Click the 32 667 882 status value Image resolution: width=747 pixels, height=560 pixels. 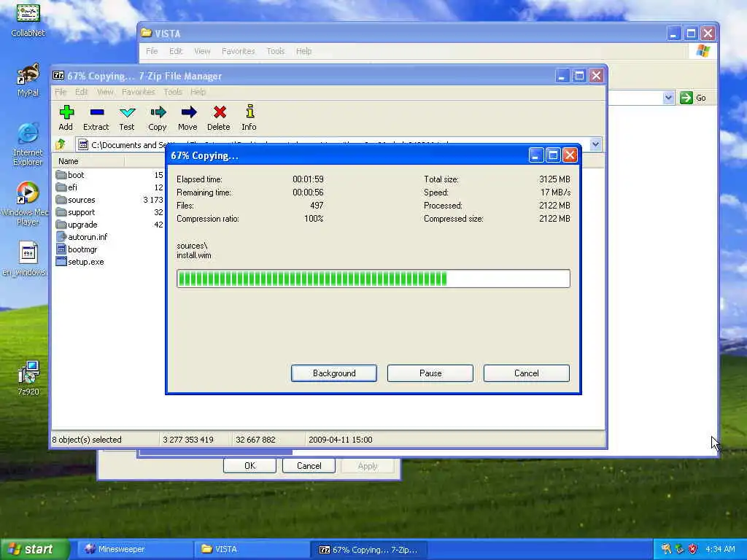point(255,440)
